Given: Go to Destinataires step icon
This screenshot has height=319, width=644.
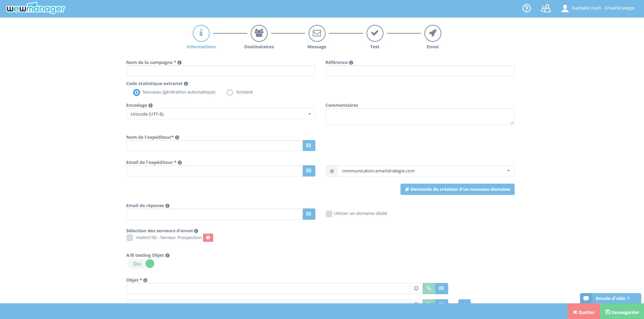Looking at the screenshot, I should (259, 33).
